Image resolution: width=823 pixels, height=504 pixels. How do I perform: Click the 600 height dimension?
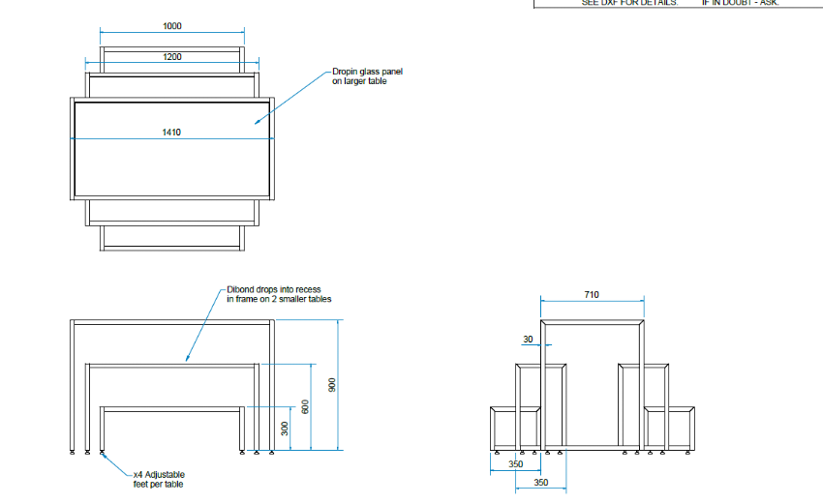(305, 406)
